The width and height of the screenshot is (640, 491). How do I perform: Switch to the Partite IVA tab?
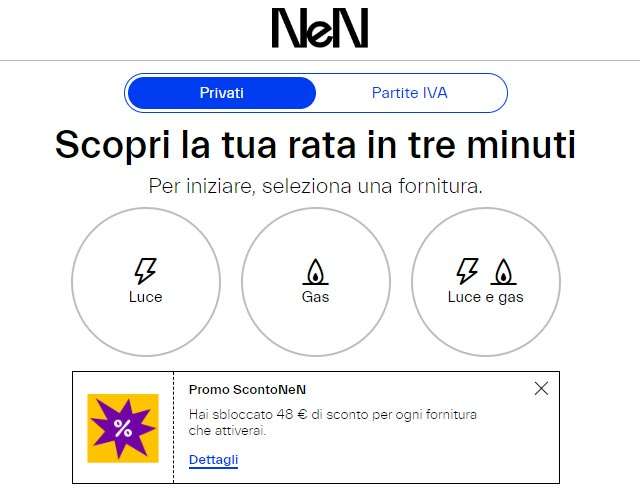[x=409, y=93]
